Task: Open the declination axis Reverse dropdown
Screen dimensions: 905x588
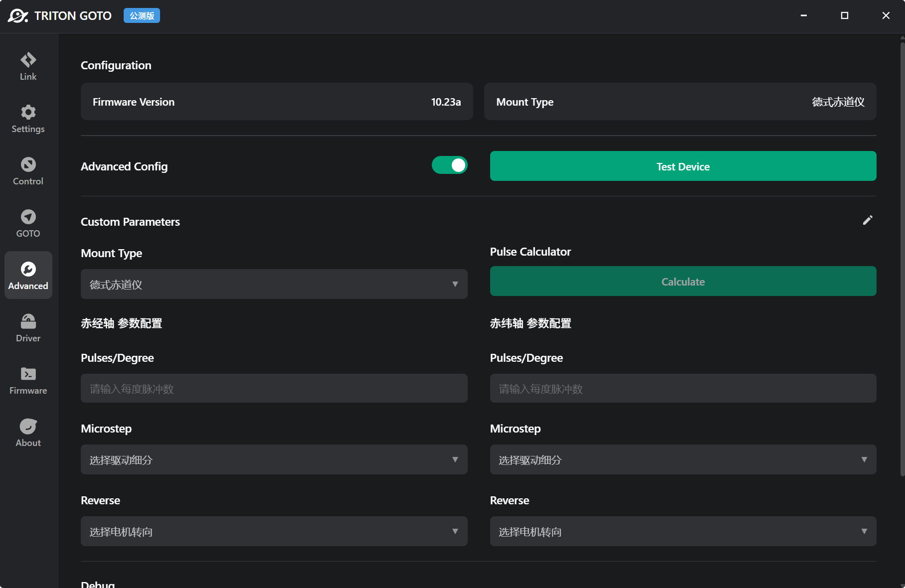Action: [x=683, y=531]
